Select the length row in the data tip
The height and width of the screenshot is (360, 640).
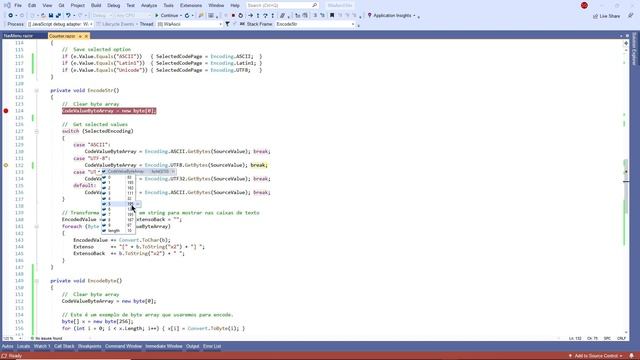point(118,231)
